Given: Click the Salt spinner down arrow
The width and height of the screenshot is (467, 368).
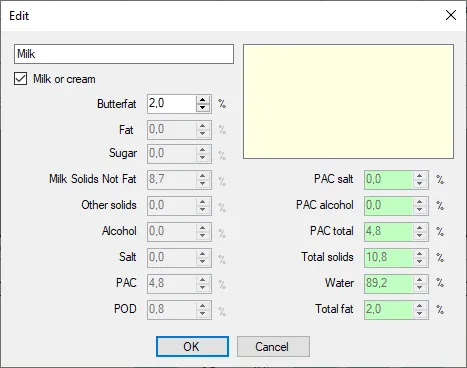Looking at the screenshot, I should click(x=203, y=261).
